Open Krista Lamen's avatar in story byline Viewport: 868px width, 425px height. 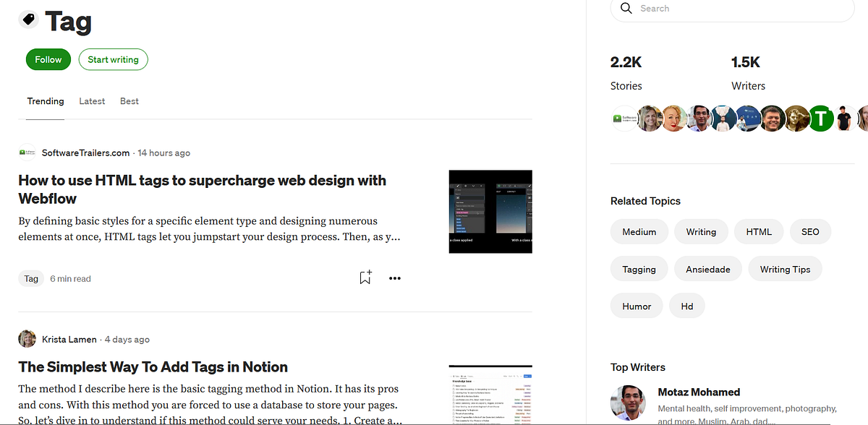(x=27, y=339)
